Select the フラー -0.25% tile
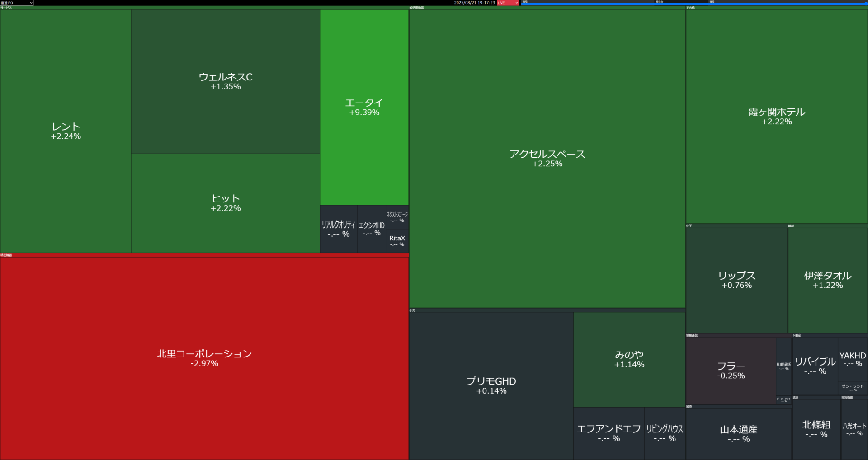 (x=731, y=371)
